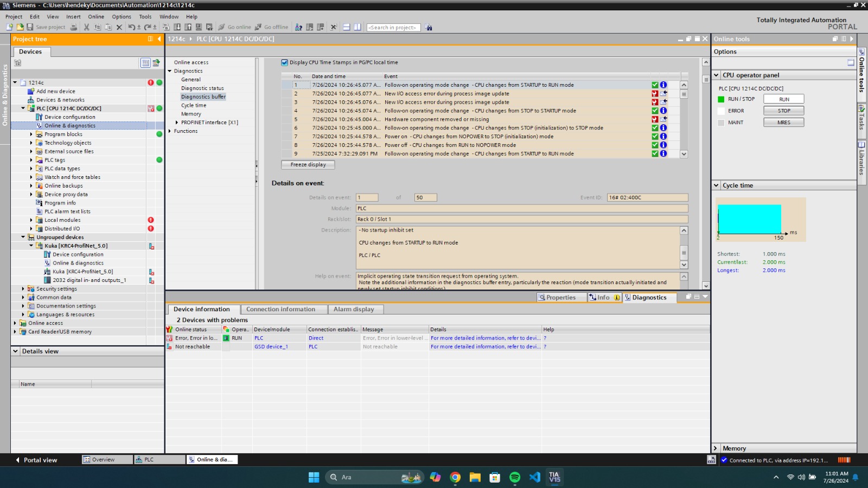Click the Print toolbar icon
868x488 pixels.
point(74,27)
